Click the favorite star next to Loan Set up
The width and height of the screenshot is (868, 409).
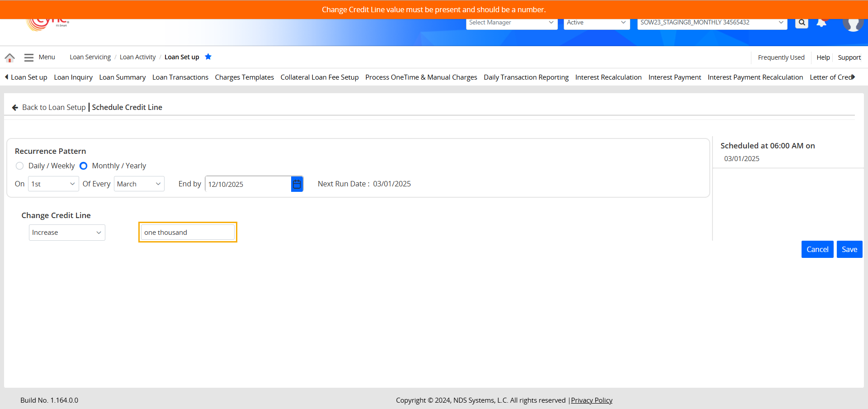[x=208, y=57]
